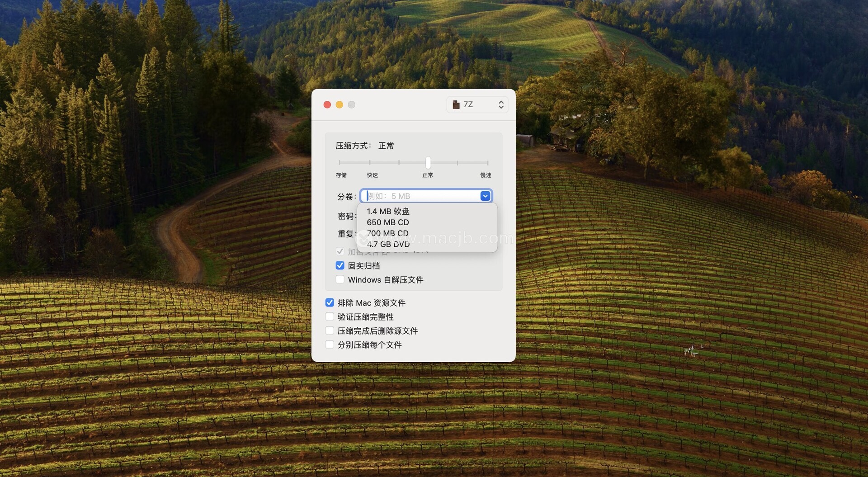Close the compression settings window
The width and height of the screenshot is (868, 477).
click(x=327, y=104)
